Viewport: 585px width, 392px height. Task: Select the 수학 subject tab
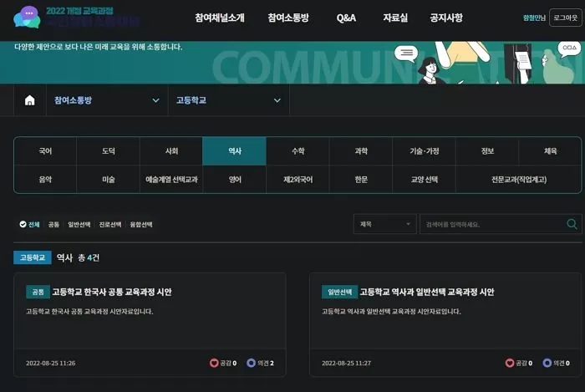(298, 151)
